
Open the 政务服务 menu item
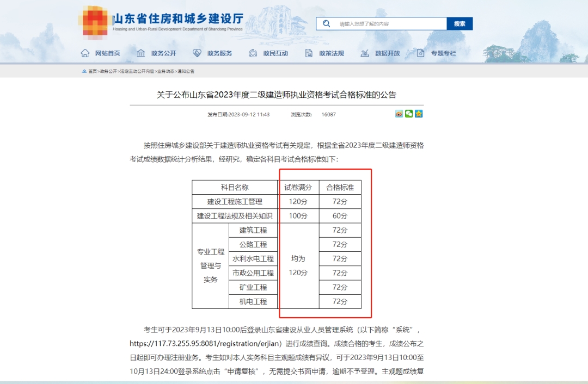[x=220, y=53]
